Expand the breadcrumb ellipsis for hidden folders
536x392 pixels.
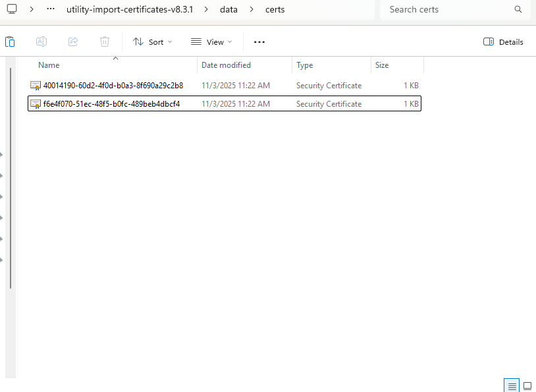point(51,10)
